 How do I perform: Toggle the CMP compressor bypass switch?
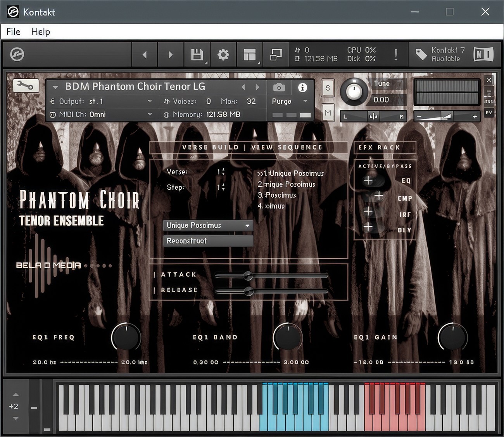coord(373,196)
